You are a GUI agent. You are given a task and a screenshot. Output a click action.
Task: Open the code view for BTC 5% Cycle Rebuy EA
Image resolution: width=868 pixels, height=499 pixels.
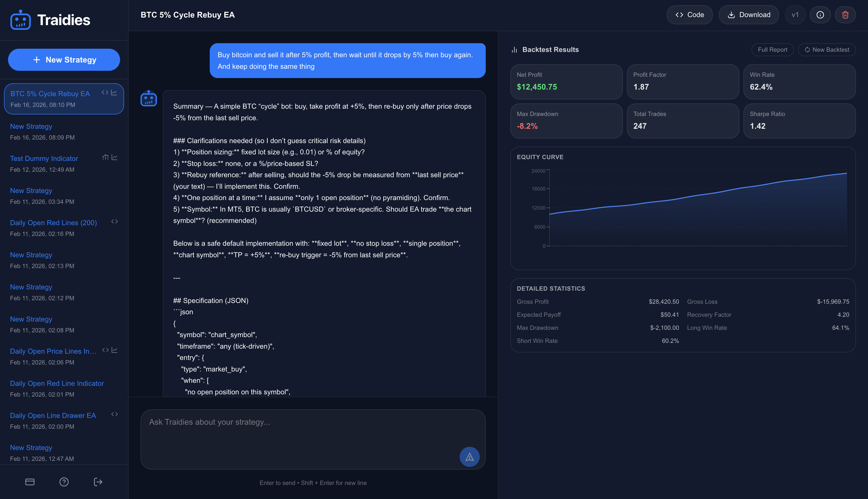pos(105,93)
